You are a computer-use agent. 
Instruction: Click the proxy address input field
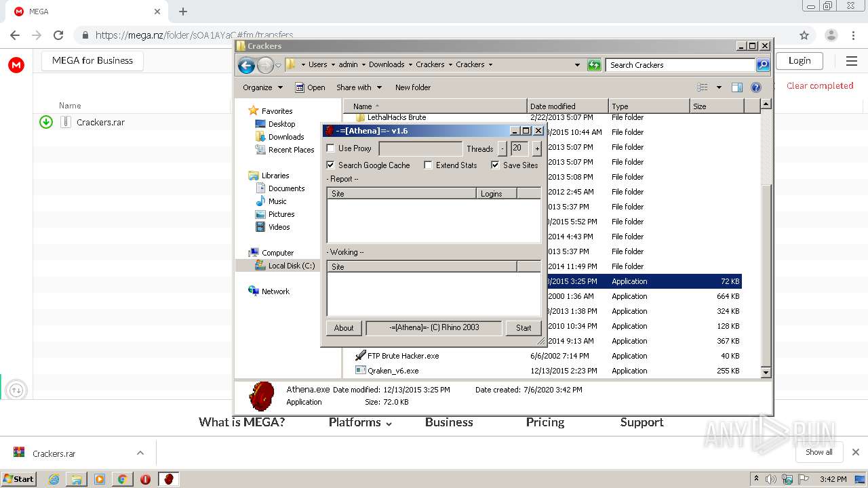[x=420, y=148]
